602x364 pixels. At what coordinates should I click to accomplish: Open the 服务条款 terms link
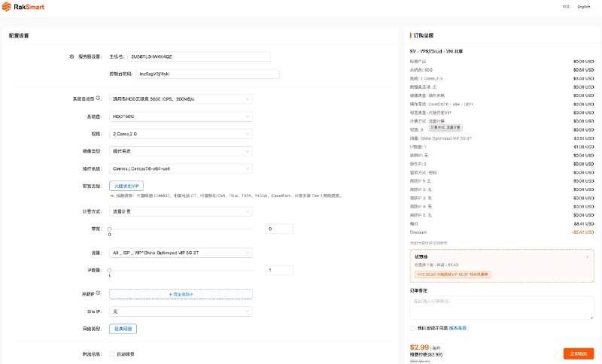[458, 329]
